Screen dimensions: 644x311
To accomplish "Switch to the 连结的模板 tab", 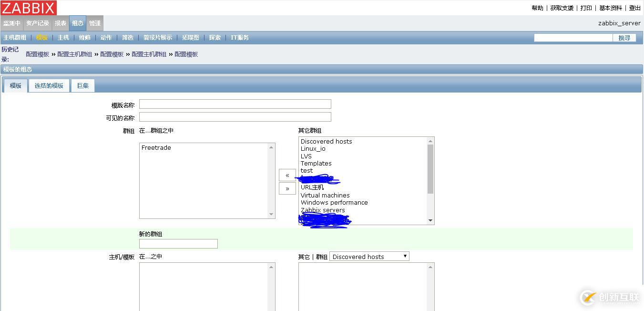I will coord(48,85).
